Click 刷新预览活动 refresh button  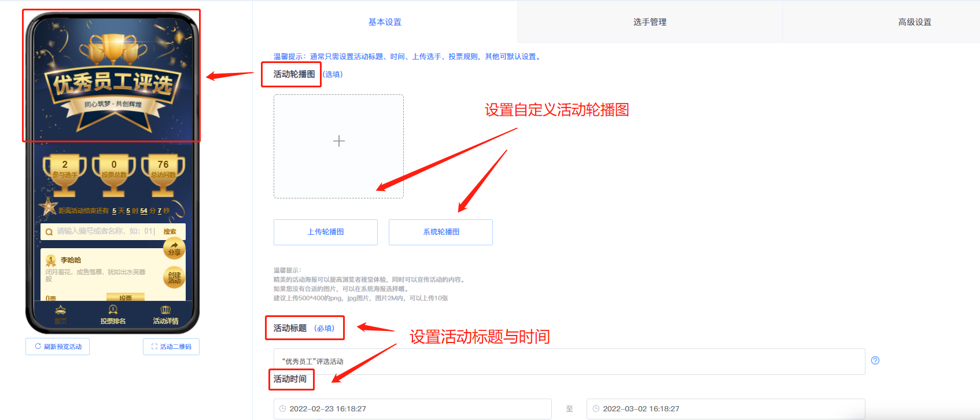pyautogui.click(x=58, y=347)
